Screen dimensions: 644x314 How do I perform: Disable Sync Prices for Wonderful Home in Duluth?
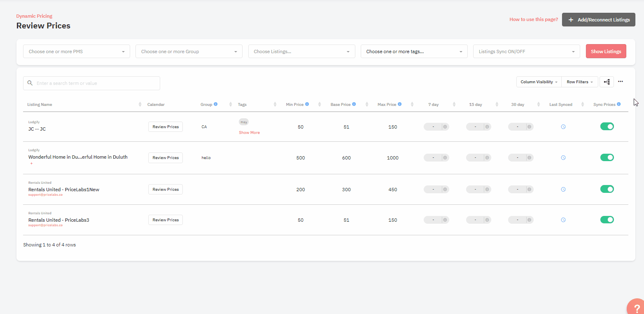pyautogui.click(x=607, y=157)
